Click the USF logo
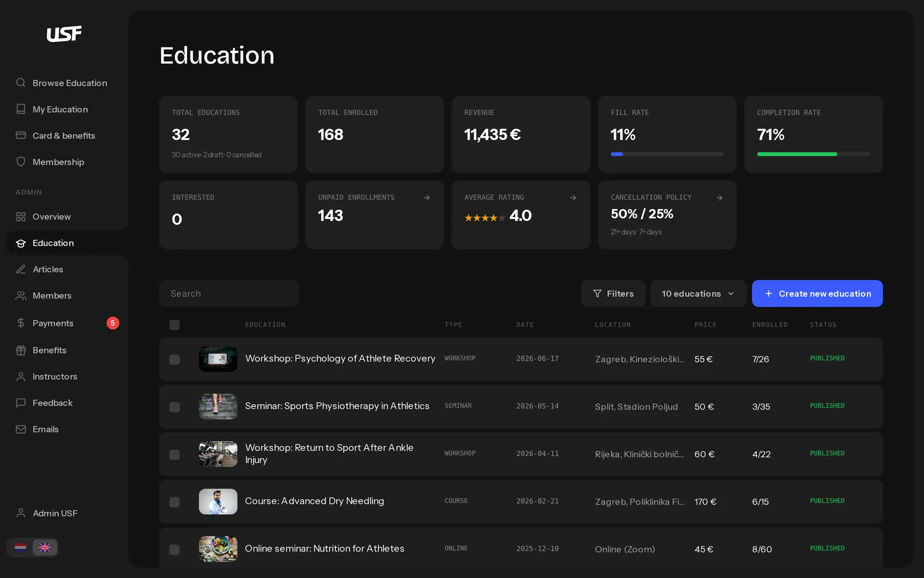Screen dimensions: 924x578 coord(64,34)
